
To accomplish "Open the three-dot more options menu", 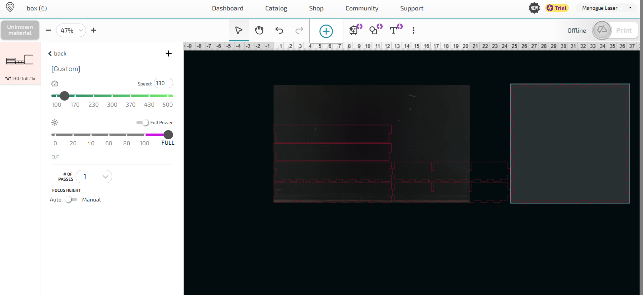I will (413, 31).
